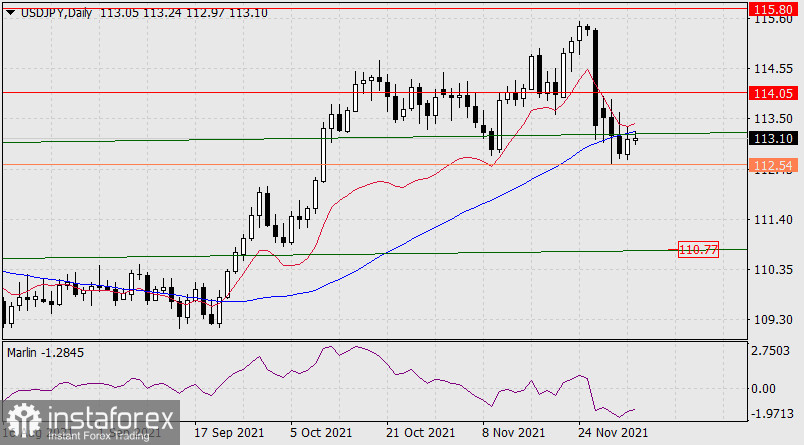Select the 114.05 resistance price label
This screenshot has height=445, width=804.
tap(774, 92)
